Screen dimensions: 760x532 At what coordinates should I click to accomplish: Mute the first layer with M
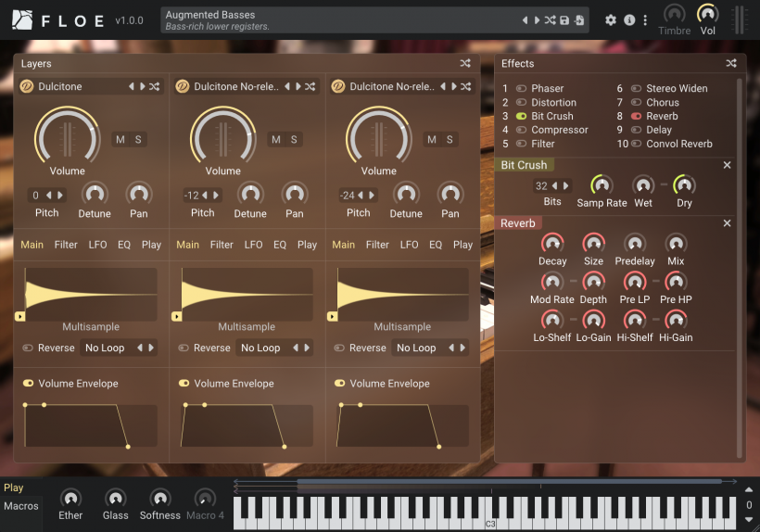(120, 140)
